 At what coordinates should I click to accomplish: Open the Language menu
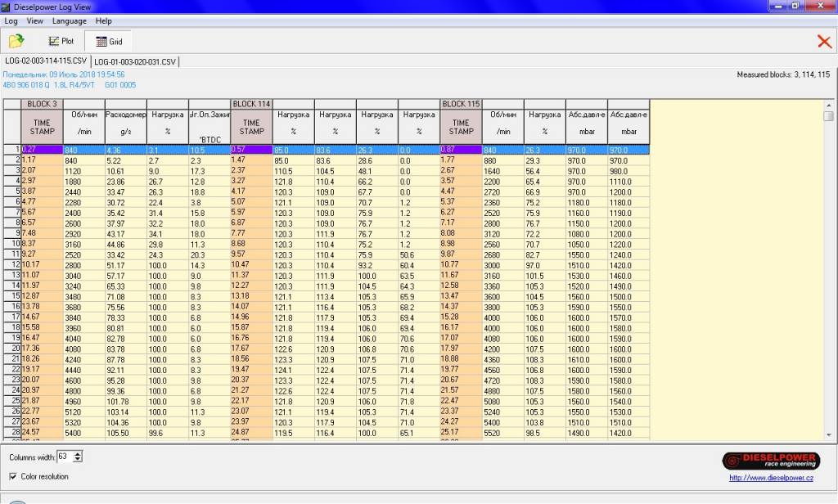[x=70, y=20]
